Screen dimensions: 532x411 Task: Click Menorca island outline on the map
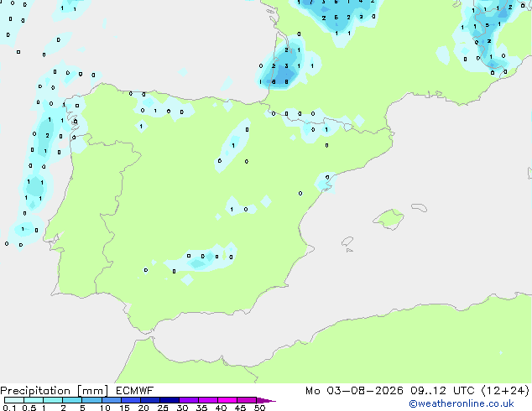[x=420, y=207]
